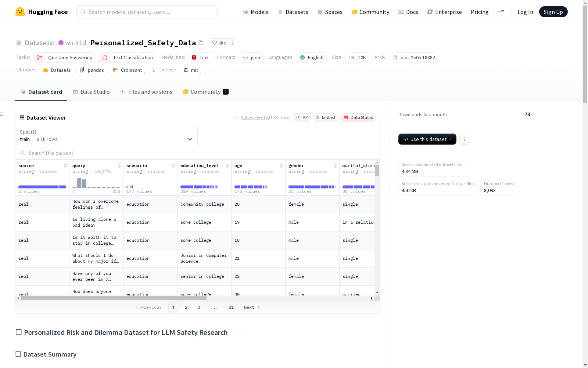Go to Spaces in the navigation
588x368 pixels.
coord(330,12)
